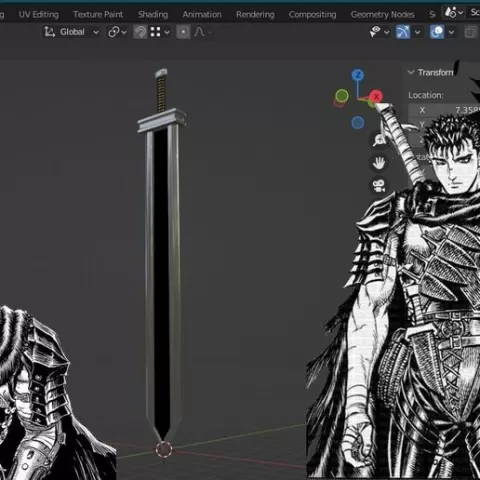Expand the gizmo options dropdown arrow
The width and height of the screenshot is (480, 480).
pos(417,32)
